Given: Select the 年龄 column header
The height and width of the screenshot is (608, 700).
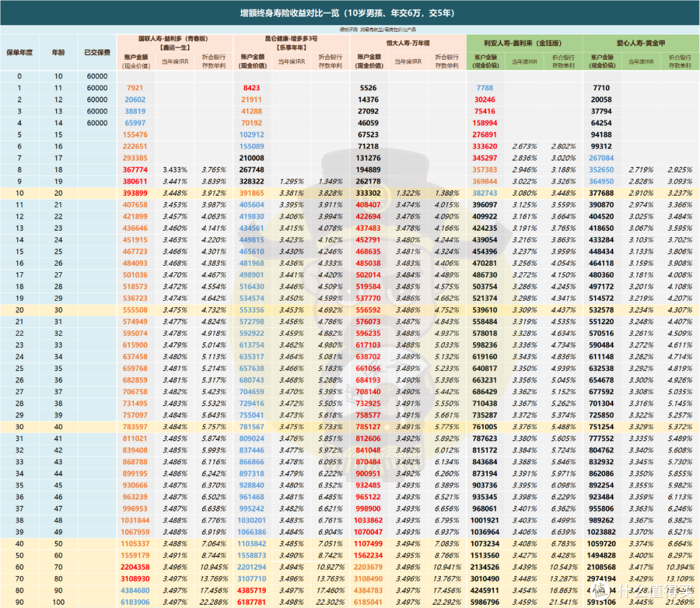Looking at the screenshot, I should tap(58, 53).
